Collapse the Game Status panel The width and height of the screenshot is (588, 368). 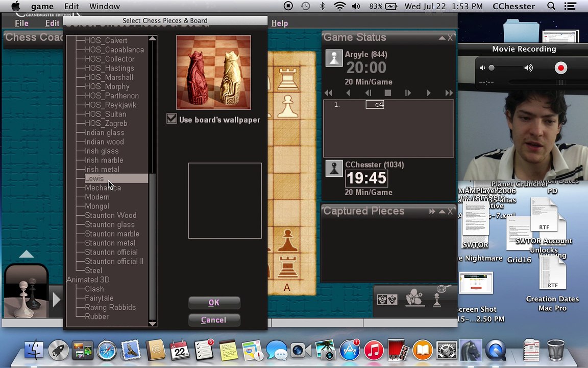pyautogui.click(x=442, y=38)
